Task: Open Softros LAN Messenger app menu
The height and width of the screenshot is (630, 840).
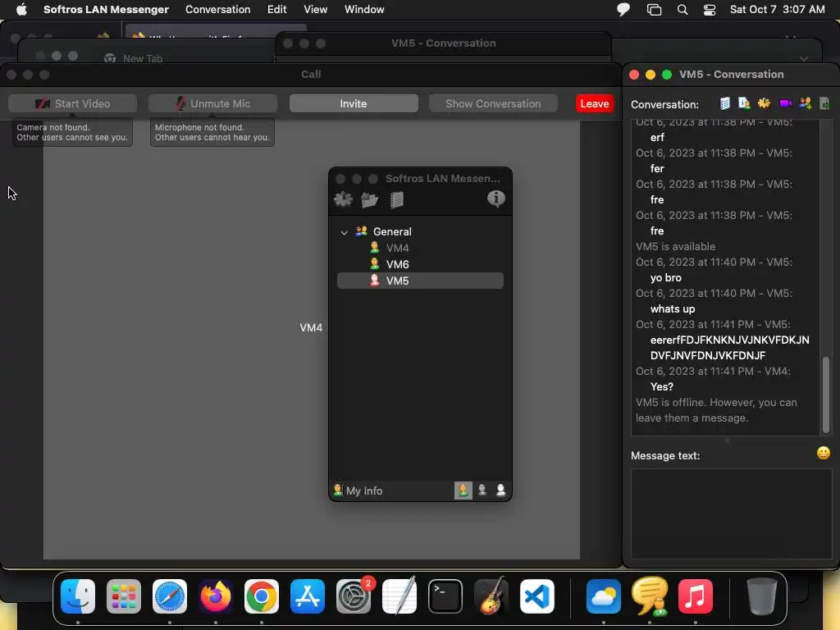Action: click(x=106, y=9)
